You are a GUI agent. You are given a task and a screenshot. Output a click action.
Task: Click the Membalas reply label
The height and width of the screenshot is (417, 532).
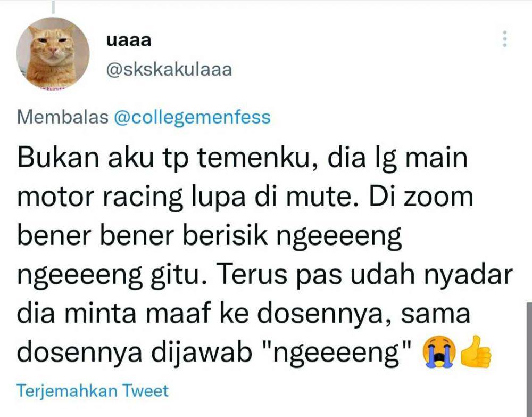click(x=62, y=118)
